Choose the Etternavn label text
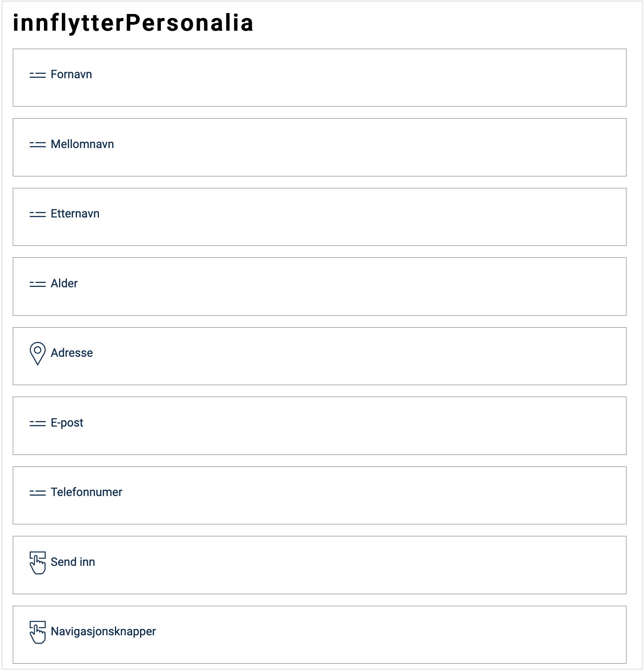Viewport: 644px width, 672px height. click(x=75, y=214)
